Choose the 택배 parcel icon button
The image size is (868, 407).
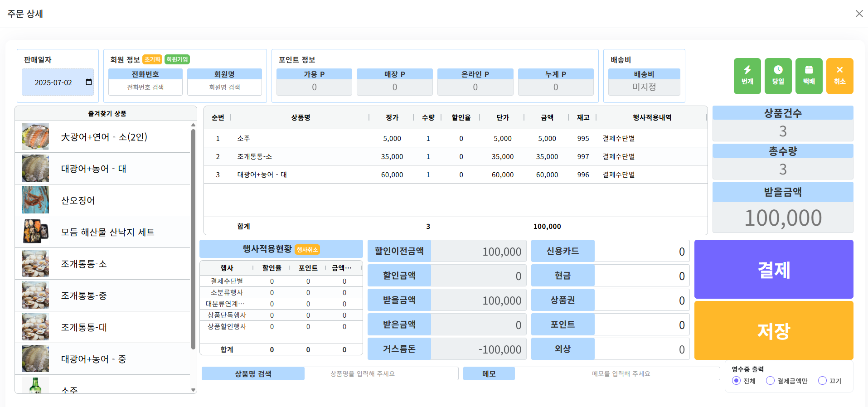809,76
